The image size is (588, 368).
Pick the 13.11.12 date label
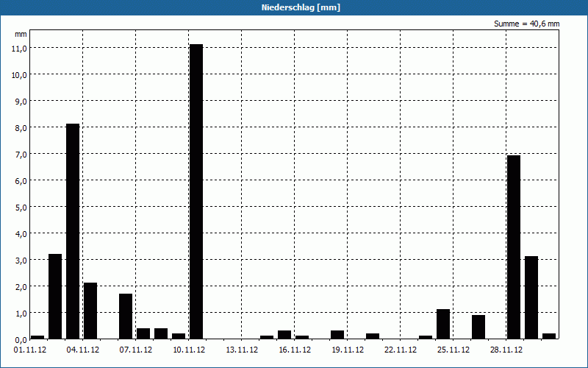pyautogui.click(x=242, y=350)
